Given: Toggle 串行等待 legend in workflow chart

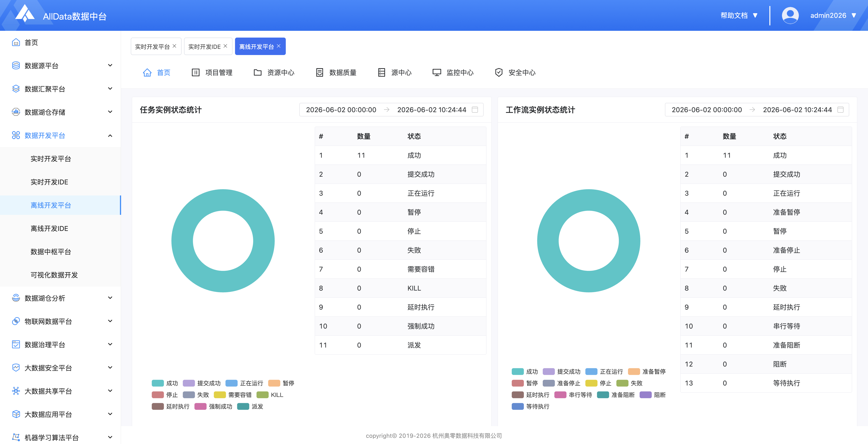Looking at the screenshot, I should pos(573,395).
